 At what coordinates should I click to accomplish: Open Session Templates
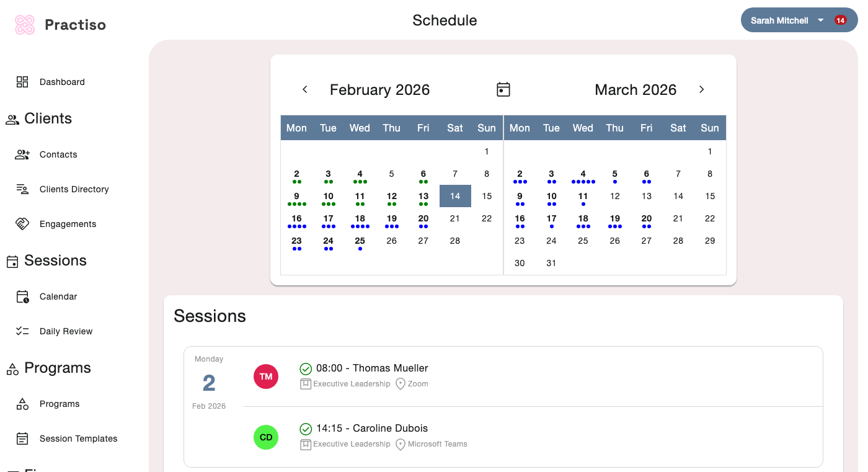pyautogui.click(x=78, y=439)
